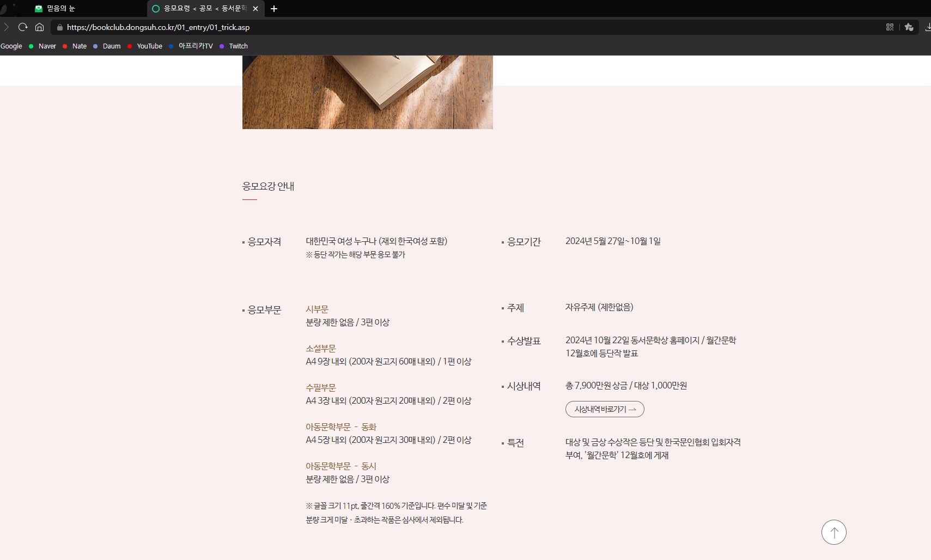This screenshot has height=560, width=931.
Task: Open the Twitch bookmark
Action: tap(234, 46)
